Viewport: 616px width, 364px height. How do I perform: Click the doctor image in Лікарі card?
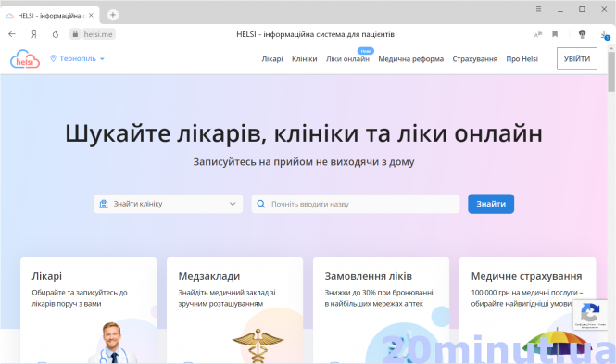point(112,343)
